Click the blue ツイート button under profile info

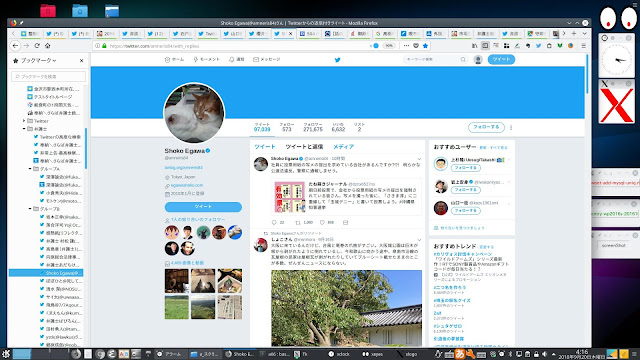203,207
